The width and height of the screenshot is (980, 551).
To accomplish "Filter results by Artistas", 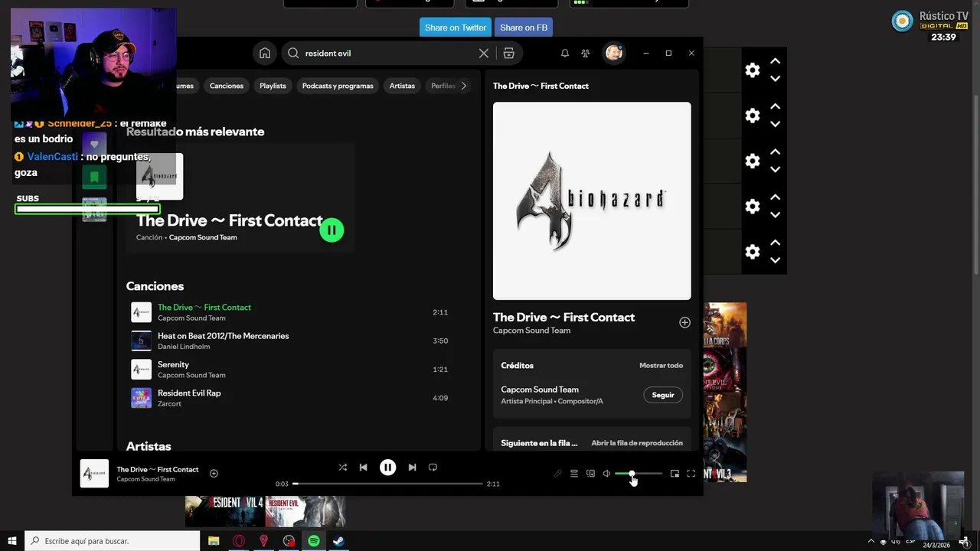I will coord(402,86).
